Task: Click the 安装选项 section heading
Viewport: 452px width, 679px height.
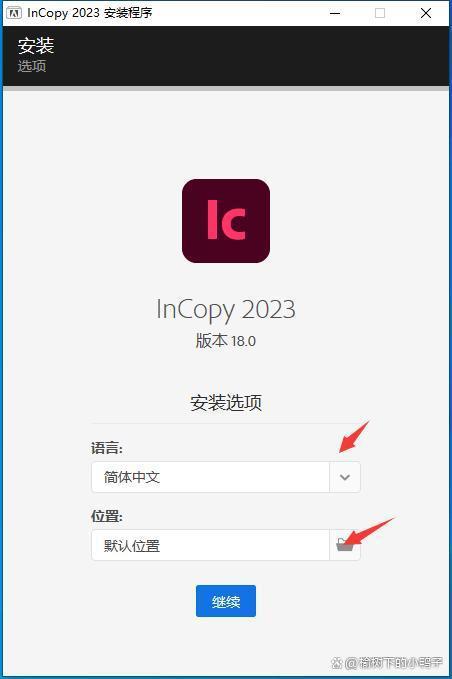Action: 226,403
